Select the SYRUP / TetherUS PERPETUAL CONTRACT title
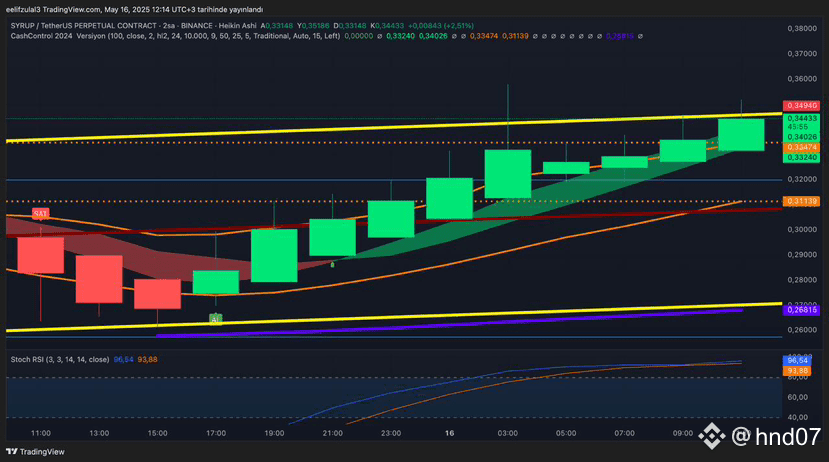The height and width of the screenshot is (462, 829). pos(84,25)
